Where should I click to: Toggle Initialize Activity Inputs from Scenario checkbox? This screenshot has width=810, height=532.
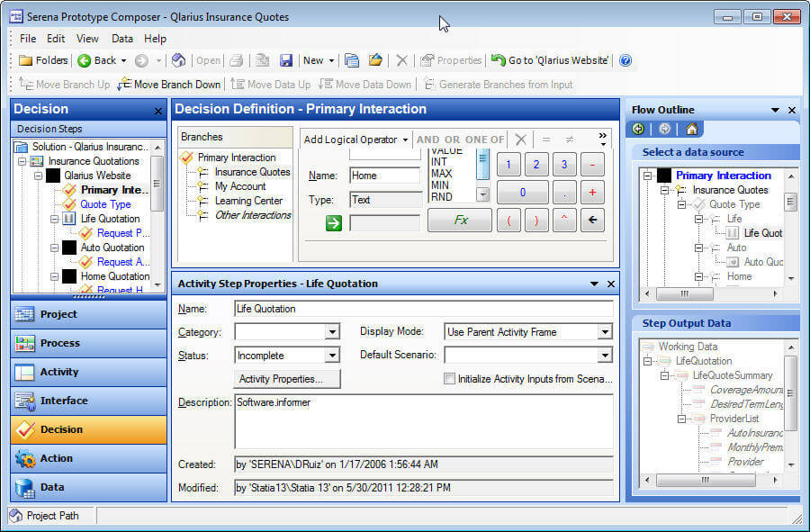(449, 379)
